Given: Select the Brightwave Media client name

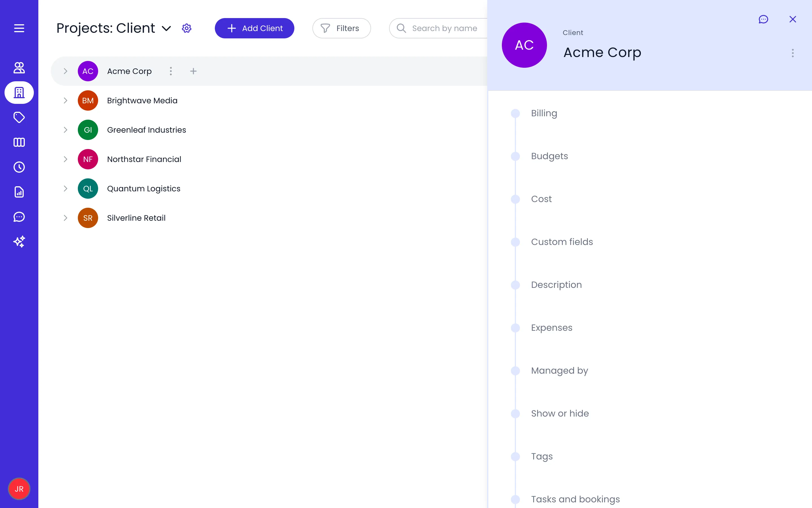Looking at the screenshot, I should [142, 100].
